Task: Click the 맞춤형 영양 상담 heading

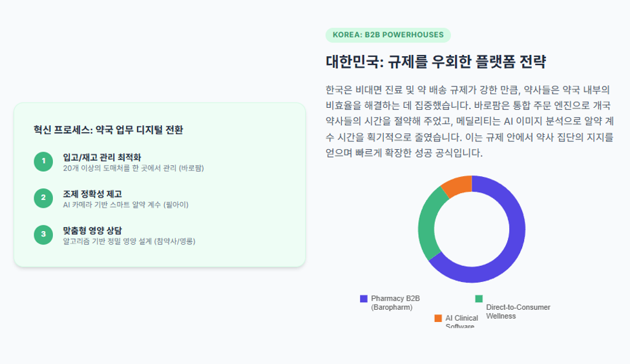Action: coord(92,231)
